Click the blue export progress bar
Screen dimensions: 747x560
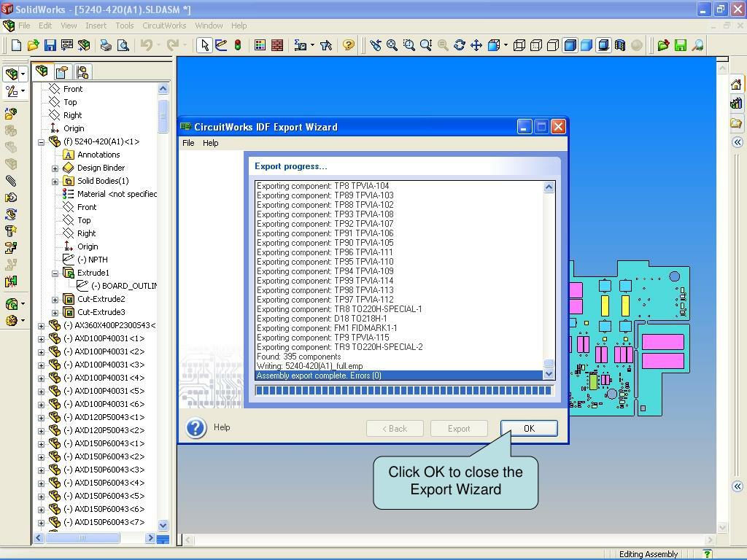tap(403, 391)
